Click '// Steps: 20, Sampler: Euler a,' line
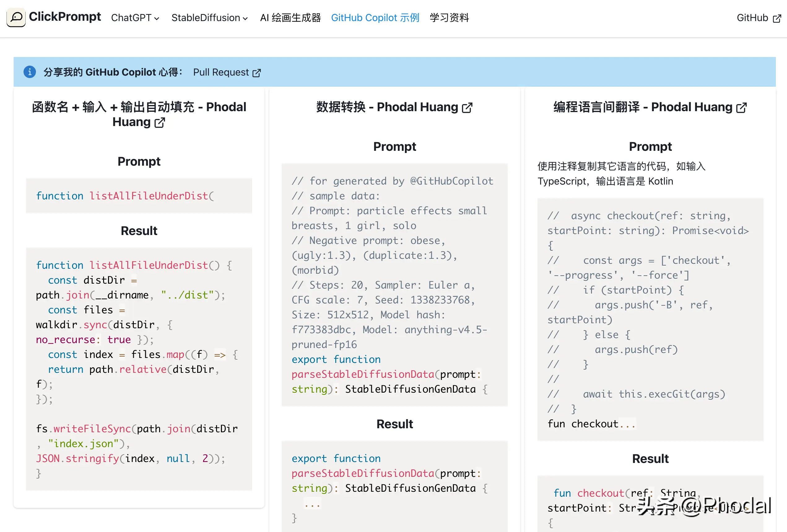Image resolution: width=787 pixels, height=532 pixels. pos(383,285)
